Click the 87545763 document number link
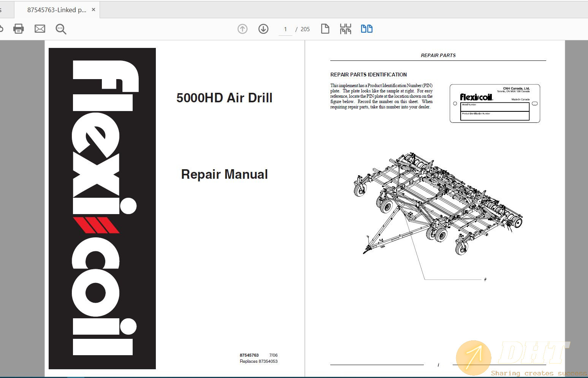Screen dimensions: 588x378 [249, 355]
